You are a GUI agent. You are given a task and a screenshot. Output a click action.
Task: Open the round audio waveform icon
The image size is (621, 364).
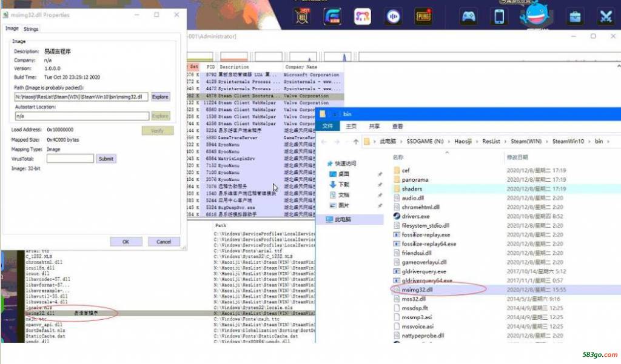tap(393, 16)
